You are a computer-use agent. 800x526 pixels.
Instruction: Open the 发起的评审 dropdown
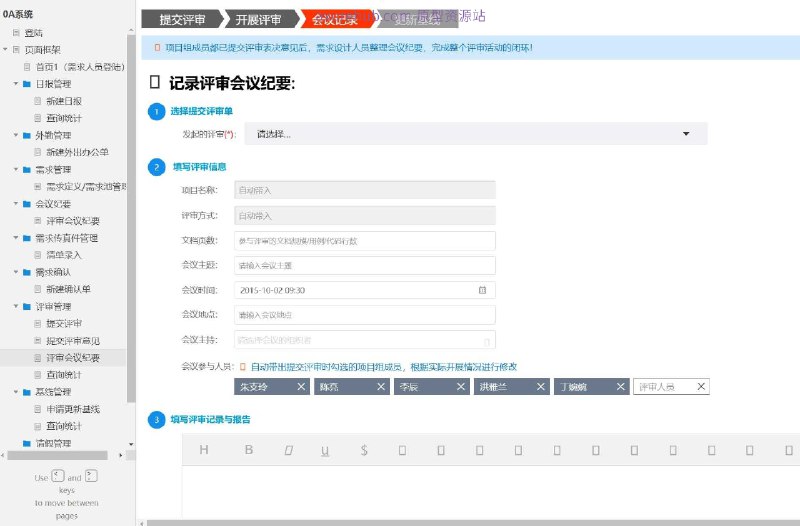pos(476,134)
